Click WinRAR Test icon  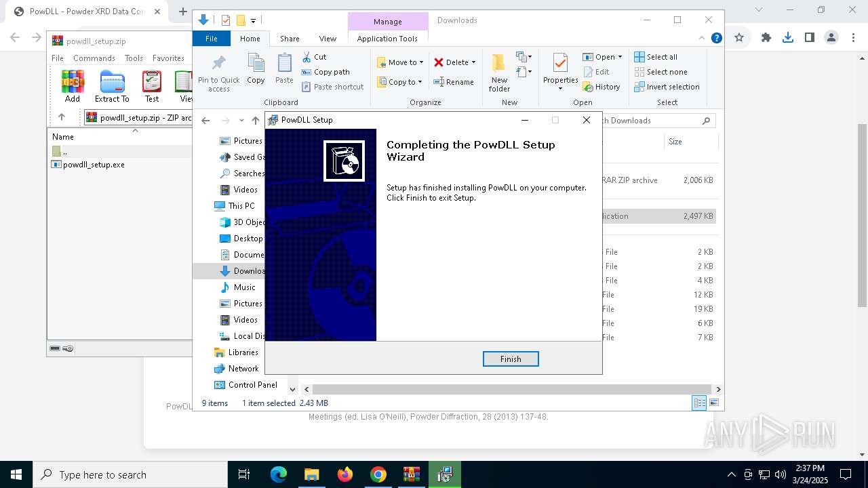(152, 86)
